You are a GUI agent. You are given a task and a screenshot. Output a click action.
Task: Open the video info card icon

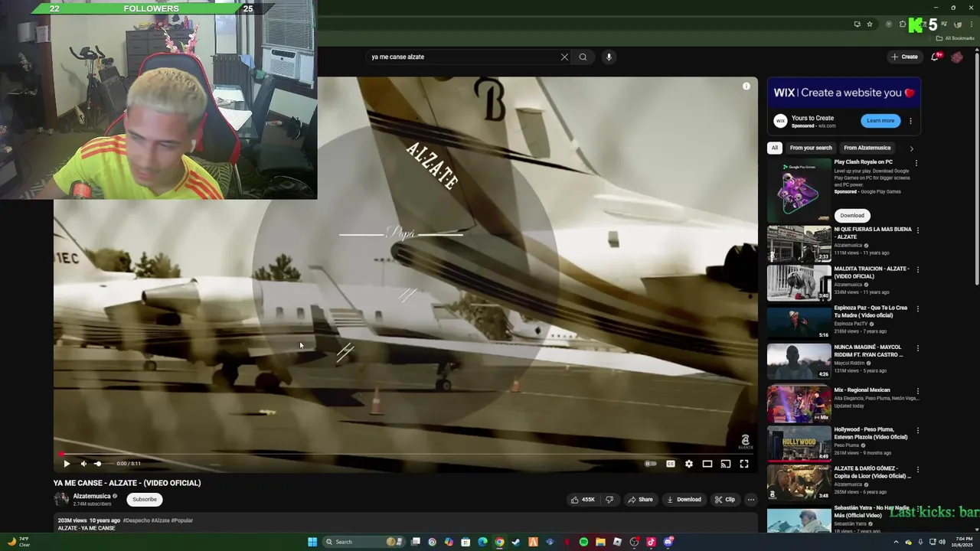[x=746, y=86]
